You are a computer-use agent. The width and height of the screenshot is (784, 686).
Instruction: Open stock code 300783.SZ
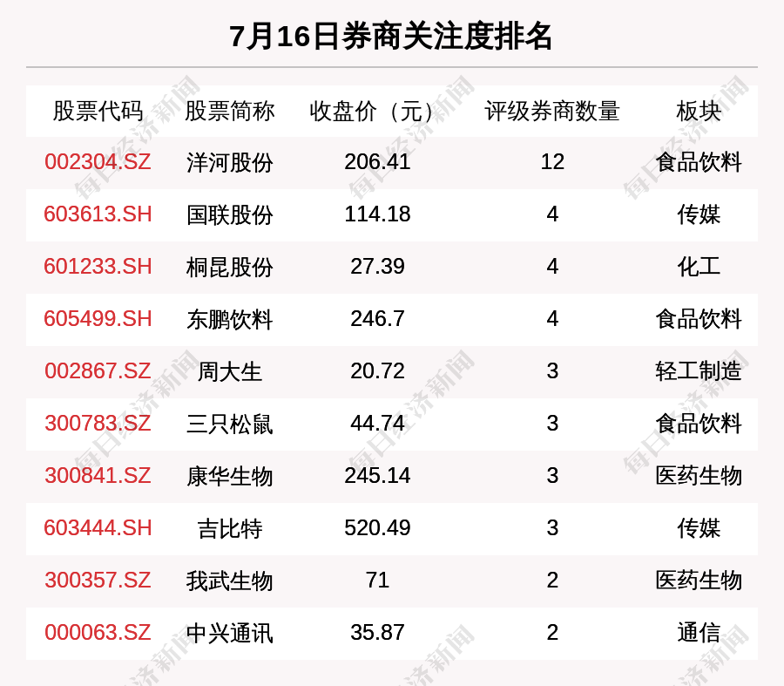(x=98, y=424)
